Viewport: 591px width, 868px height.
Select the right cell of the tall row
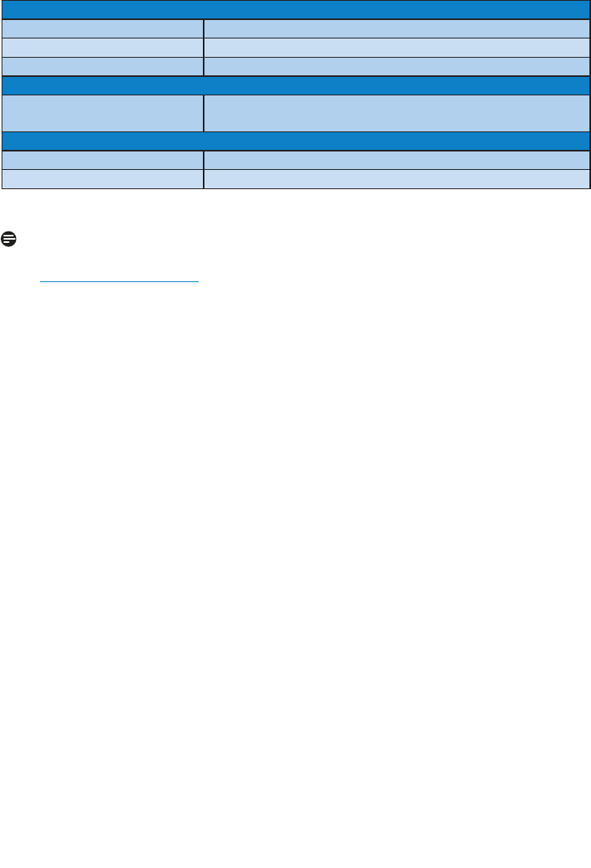(397, 114)
